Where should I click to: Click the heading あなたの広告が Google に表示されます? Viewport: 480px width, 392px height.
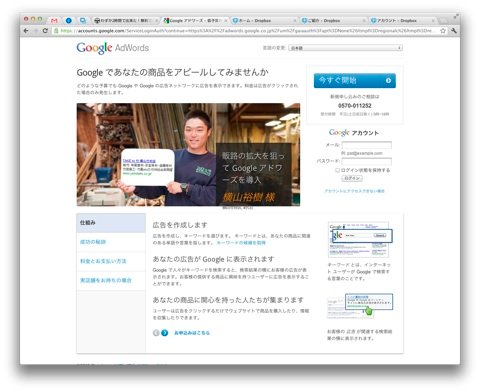[x=213, y=259]
